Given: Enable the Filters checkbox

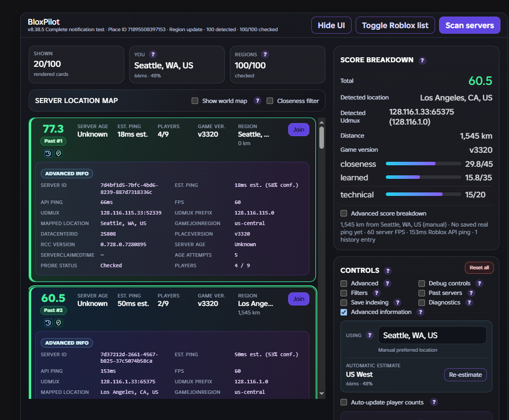Looking at the screenshot, I should 344,293.
